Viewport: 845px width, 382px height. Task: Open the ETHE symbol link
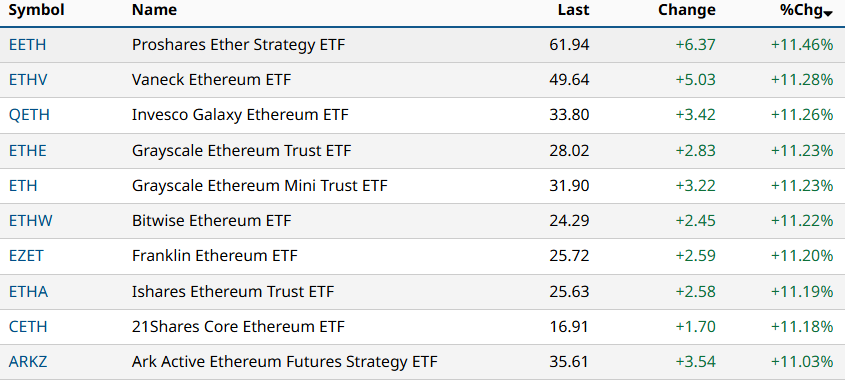pos(27,150)
